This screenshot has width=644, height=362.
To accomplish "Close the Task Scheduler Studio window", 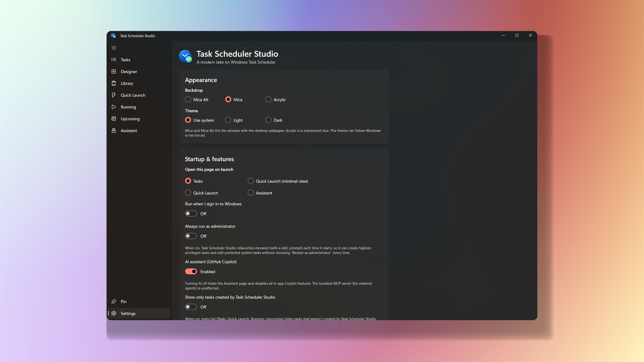I will [530, 35].
